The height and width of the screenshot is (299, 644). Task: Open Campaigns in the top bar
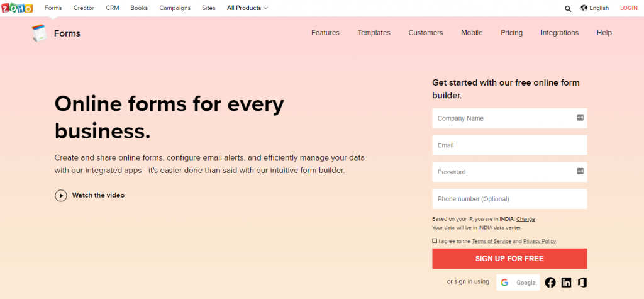pos(175,8)
